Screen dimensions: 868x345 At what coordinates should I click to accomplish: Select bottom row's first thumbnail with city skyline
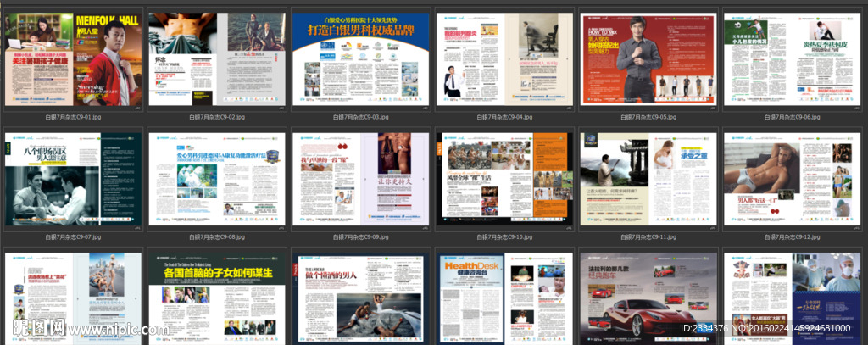[x=73, y=297]
